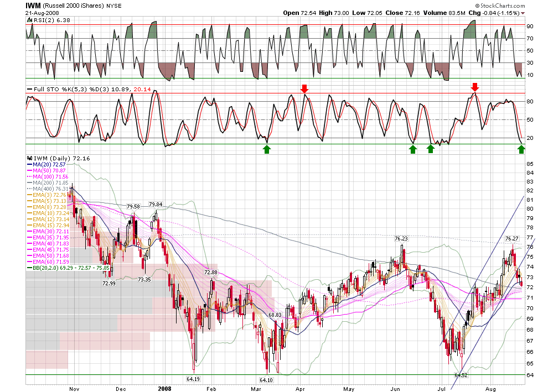Click the 64.10 March low label
548x392 pixels.
click(266, 380)
